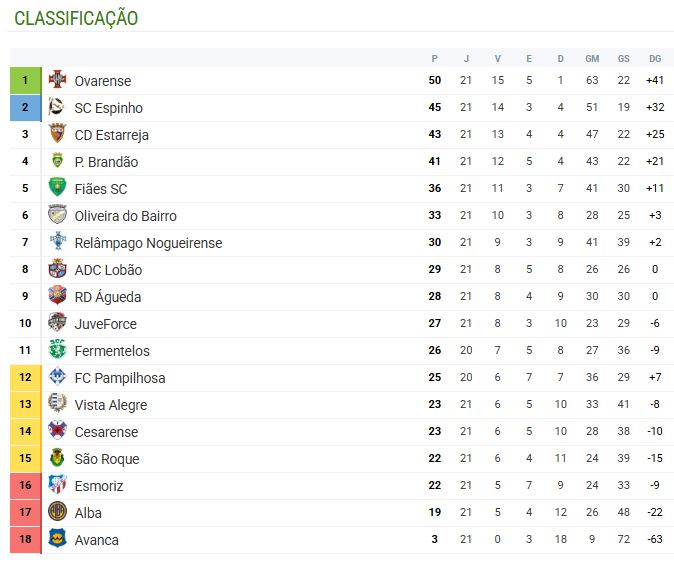Click the FC Pampilhosa crest icon
Screen dimensions: 674x563
58,377
